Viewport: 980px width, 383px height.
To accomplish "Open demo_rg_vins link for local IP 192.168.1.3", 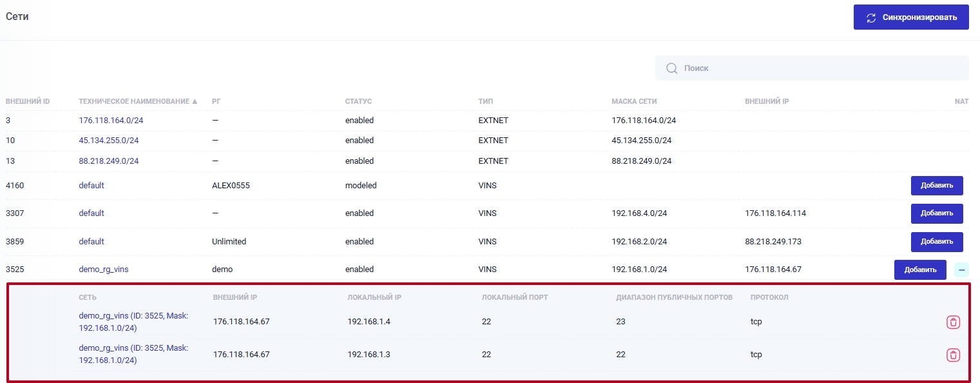I will [x=133, y=354].
